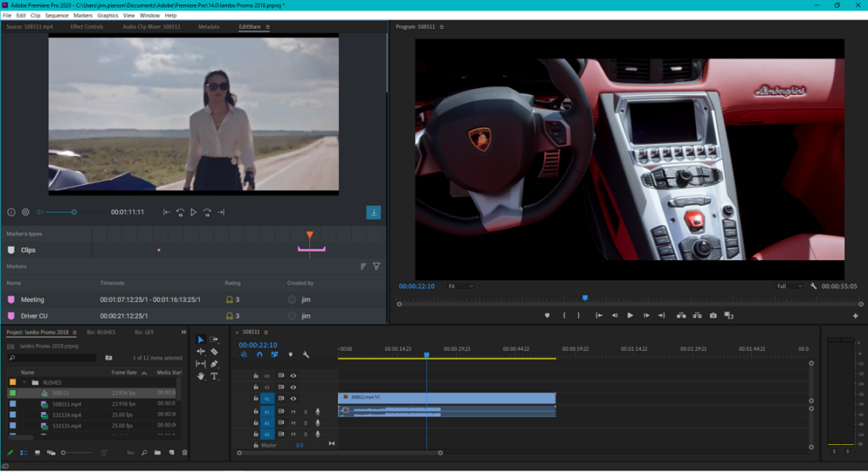
Task: Select the Razor tool
Action: (214, 352)
